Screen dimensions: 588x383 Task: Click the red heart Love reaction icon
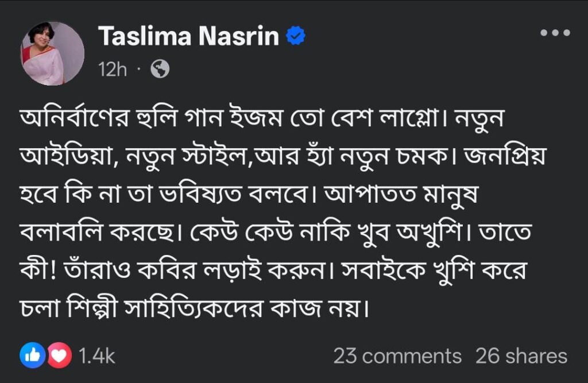point(60,356)
